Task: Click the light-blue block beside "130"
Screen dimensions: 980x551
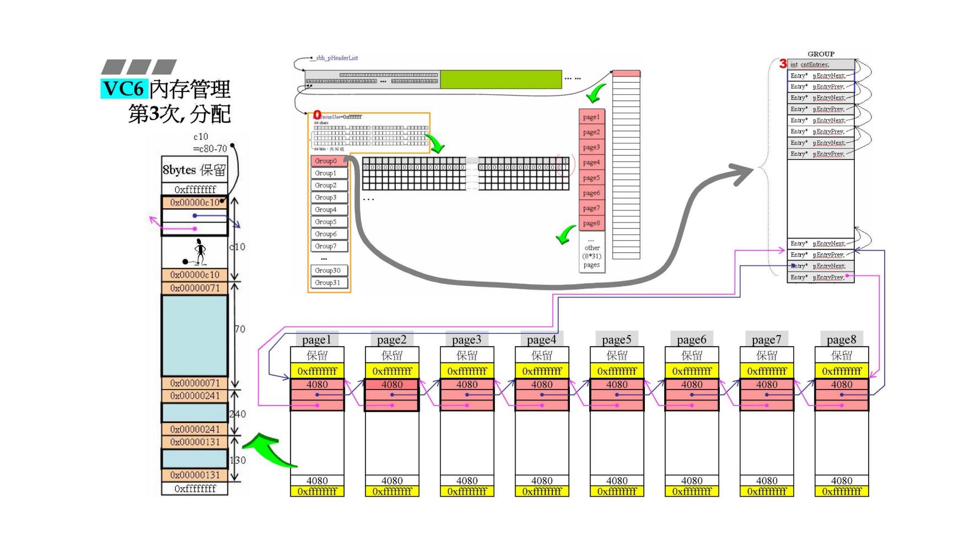Action: pos(195,458)
